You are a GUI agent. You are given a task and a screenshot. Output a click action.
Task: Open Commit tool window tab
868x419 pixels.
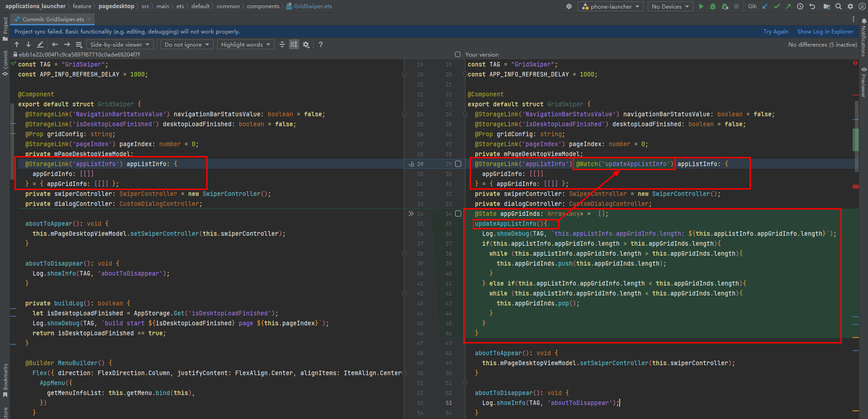(5, 63)
